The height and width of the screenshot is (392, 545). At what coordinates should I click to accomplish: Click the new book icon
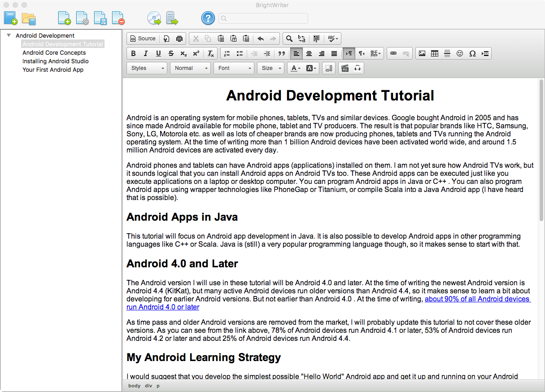point(11,18)
